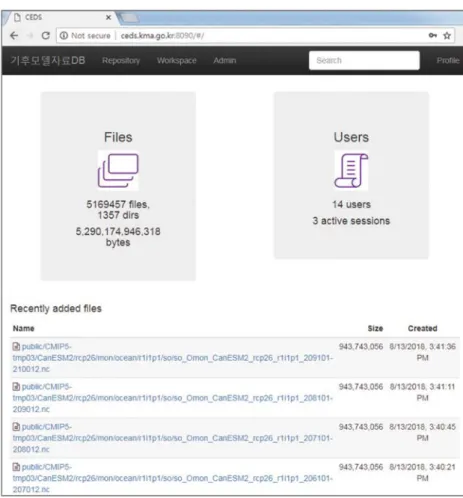Viewport: 463px width, 498px height.
Task: Click the created date 8/13/2018, 3:41:11 PM
Action: 423,392
